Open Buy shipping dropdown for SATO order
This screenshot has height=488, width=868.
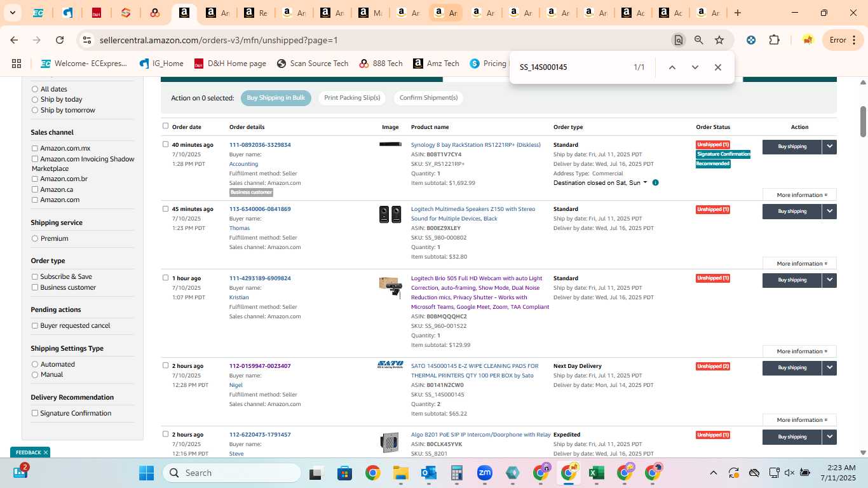click(x=829, y=368)
